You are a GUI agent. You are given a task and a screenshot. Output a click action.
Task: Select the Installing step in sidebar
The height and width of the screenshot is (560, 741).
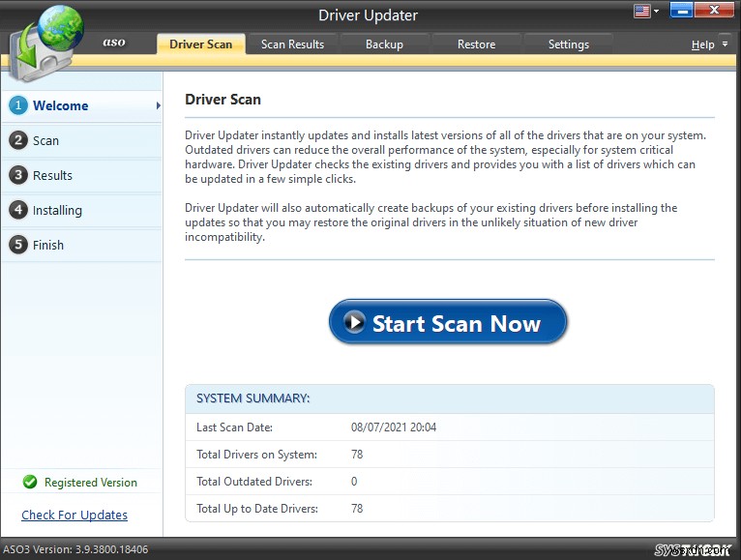pos(82,210)
